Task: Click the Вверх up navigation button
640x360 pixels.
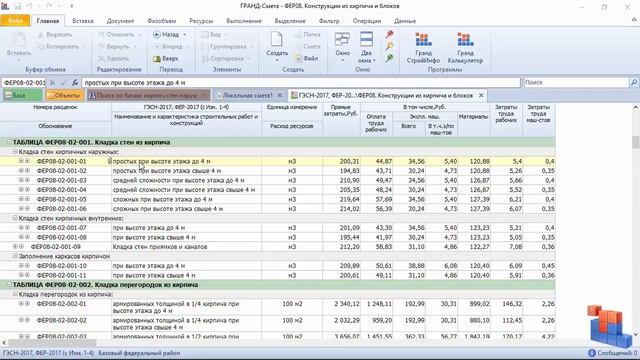Action: coord(166,58)
